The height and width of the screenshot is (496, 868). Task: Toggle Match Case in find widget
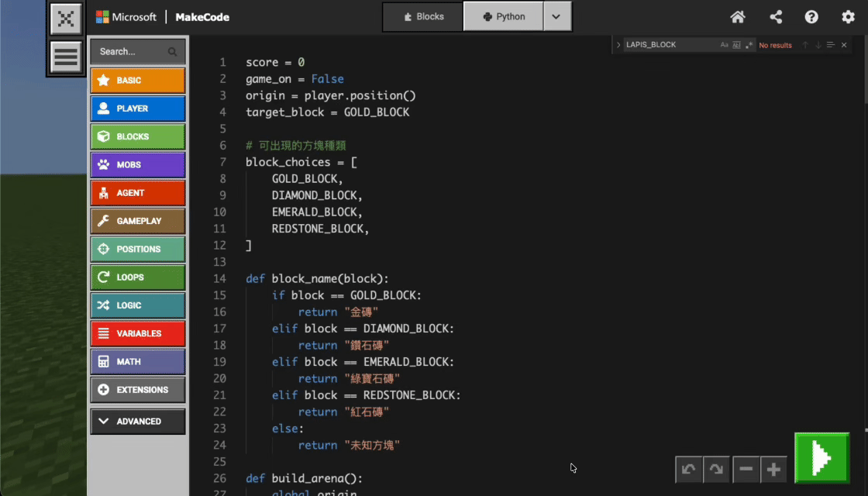click(x=725, y=45)
